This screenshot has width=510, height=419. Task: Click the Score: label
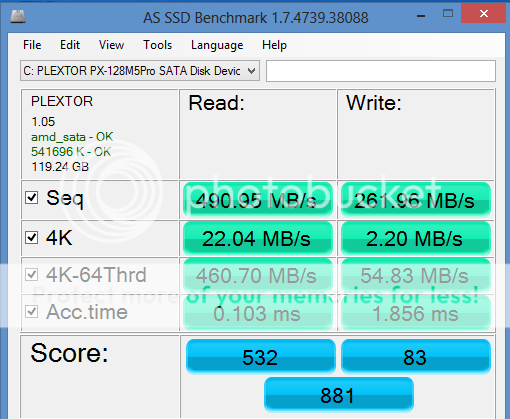[x=69, y=353]
